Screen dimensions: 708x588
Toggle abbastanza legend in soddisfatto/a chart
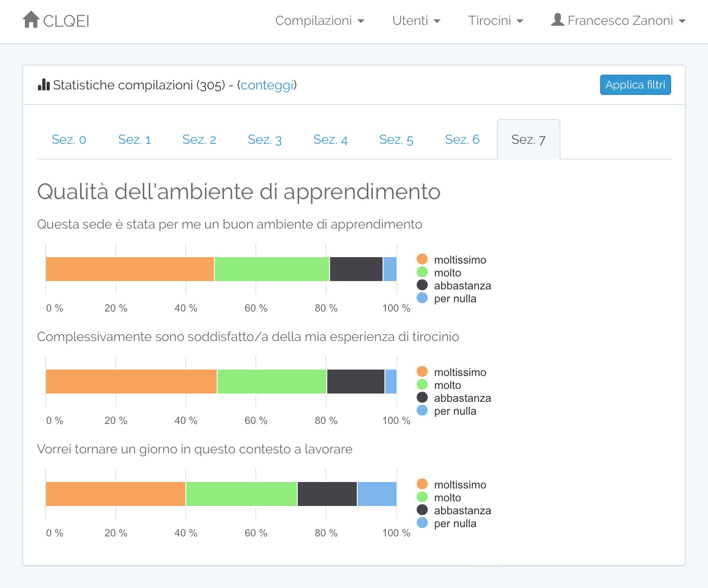(x=454, y=398)
